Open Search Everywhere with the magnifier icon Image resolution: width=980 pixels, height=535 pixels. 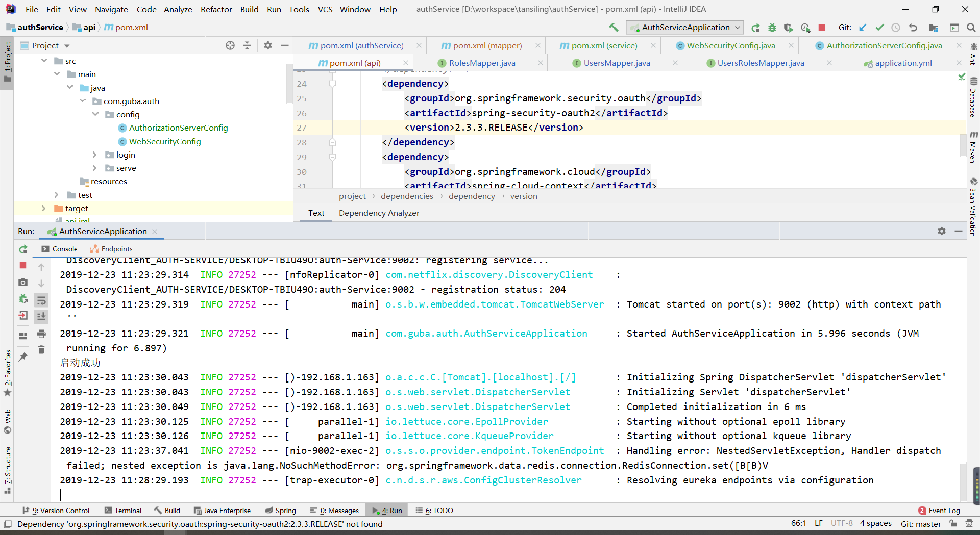coord(971,28)
